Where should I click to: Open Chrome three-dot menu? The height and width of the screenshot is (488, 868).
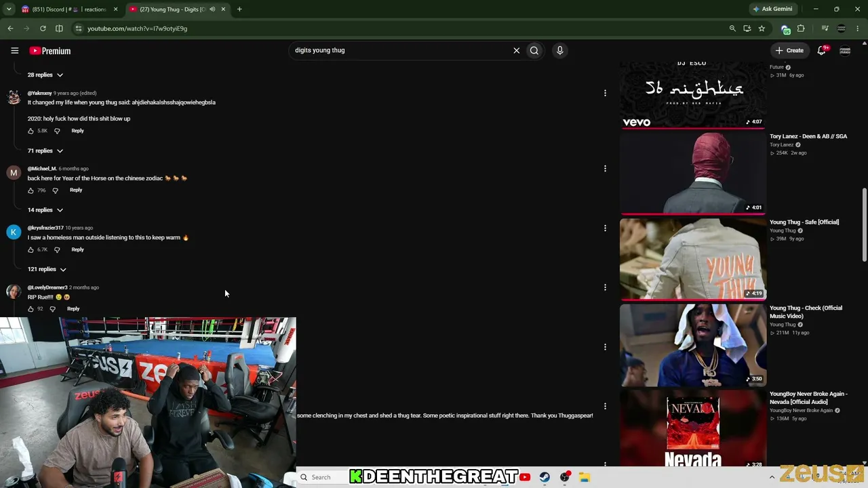(858, 28)
